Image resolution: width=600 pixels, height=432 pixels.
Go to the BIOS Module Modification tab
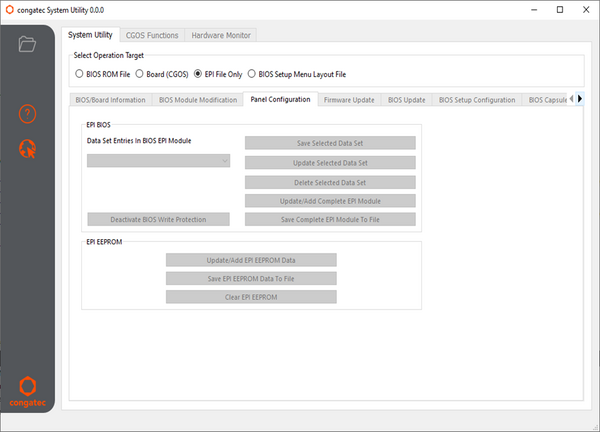coord(196,99)
